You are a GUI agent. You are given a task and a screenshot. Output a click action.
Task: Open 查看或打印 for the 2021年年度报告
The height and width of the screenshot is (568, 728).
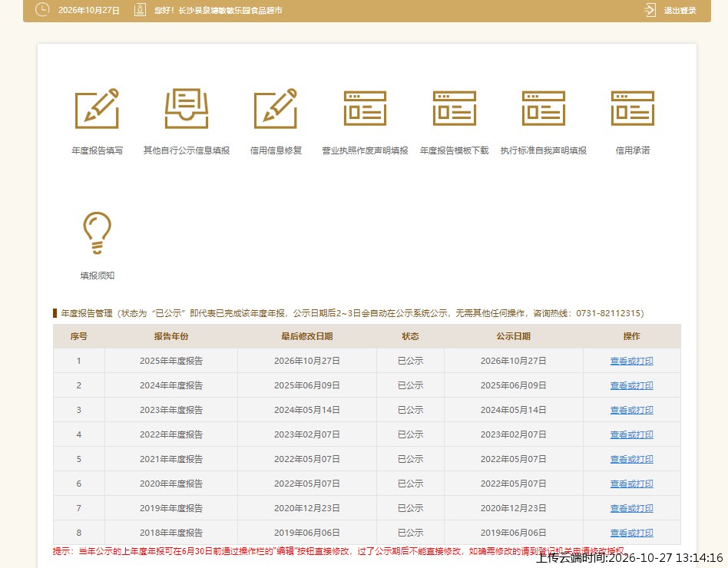coord(631,460)
